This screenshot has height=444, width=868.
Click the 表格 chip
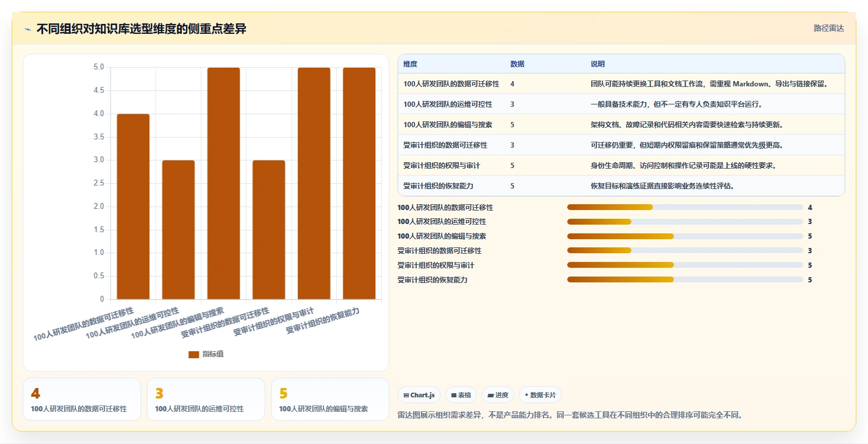461,395
